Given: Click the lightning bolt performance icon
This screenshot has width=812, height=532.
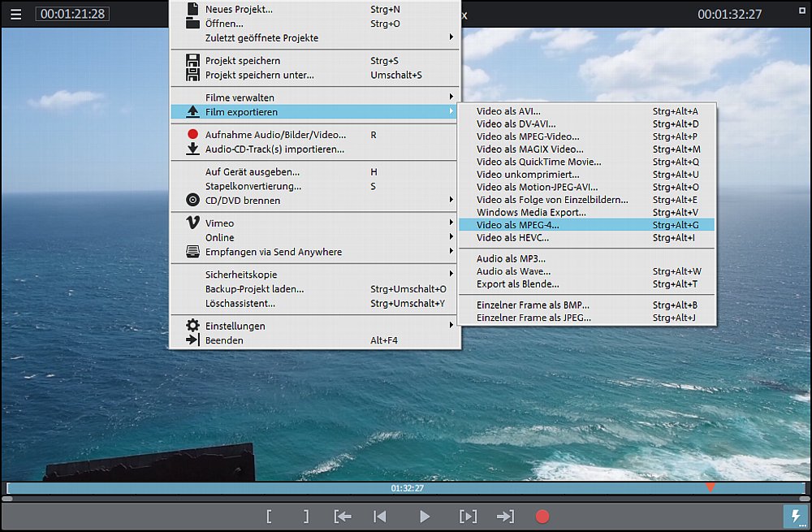Looking at the screenshot, I should 794,517.
